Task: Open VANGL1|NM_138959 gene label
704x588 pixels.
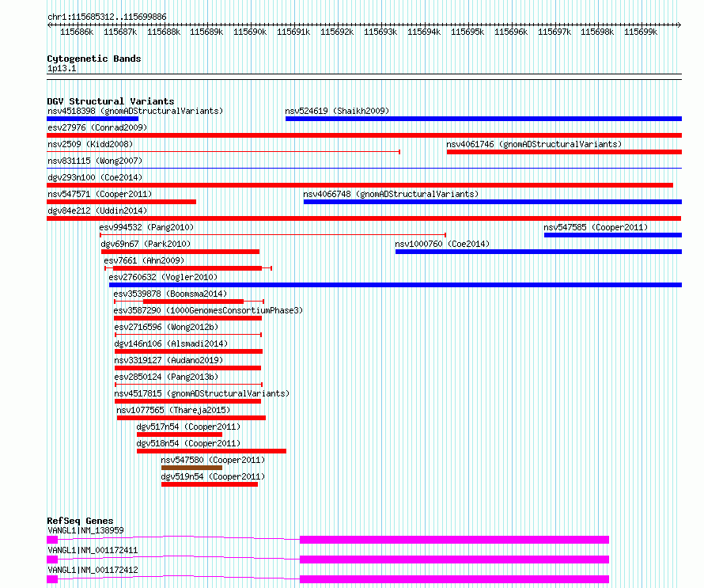Action: click(x=85, y=530)
